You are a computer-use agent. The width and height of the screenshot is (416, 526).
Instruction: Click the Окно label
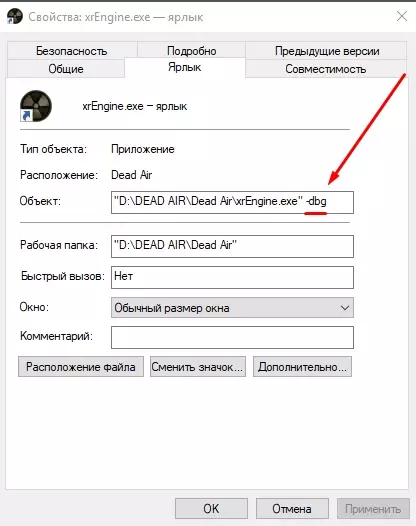click(34, 307)
